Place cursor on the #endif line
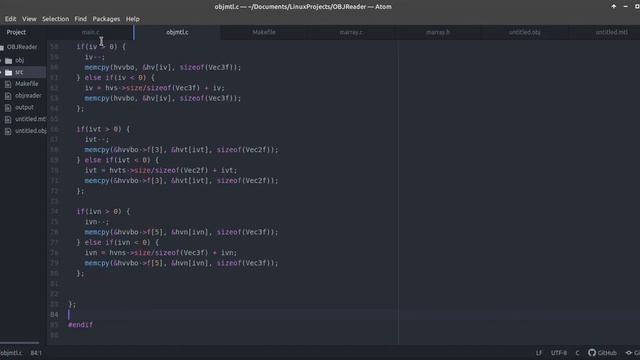The image size is (640, 360). 80,325
